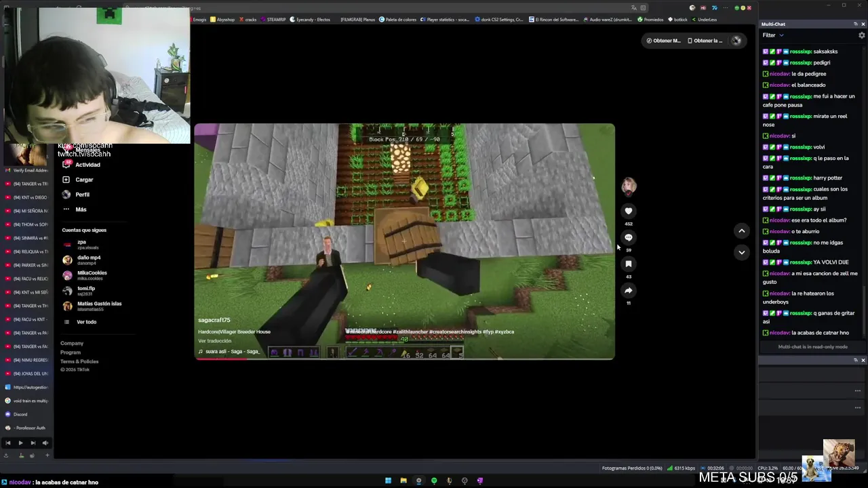This screenshot has height=488, width=868.
Task: Click the Obtener la... app button
Action: [x=705, y=41]
